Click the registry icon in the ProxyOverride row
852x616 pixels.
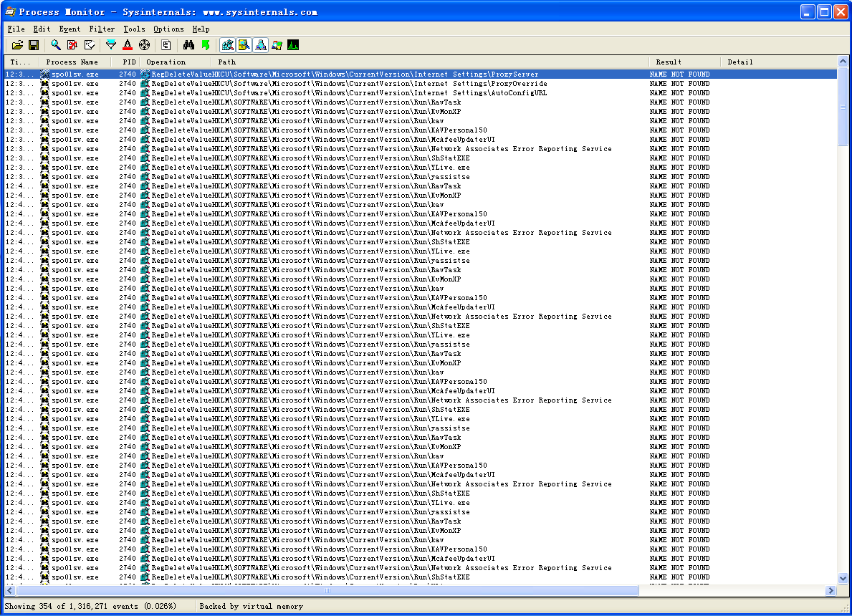click(x=145, y=84)
